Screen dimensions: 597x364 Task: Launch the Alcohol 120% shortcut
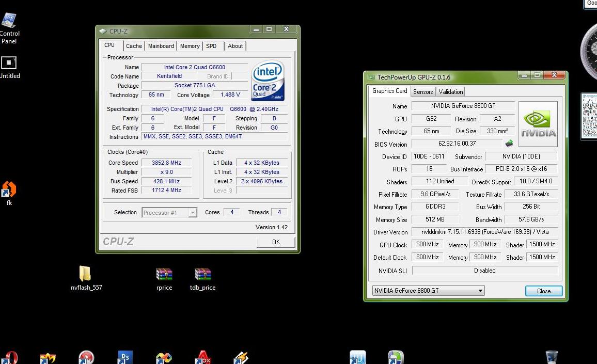click(202, 357)
